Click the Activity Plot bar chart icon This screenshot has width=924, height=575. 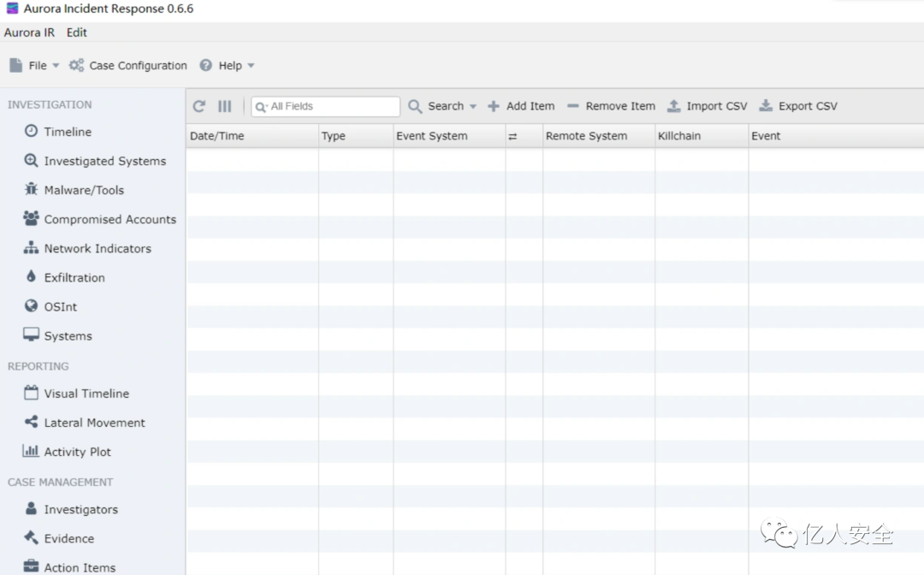click(x=31, y=451)
